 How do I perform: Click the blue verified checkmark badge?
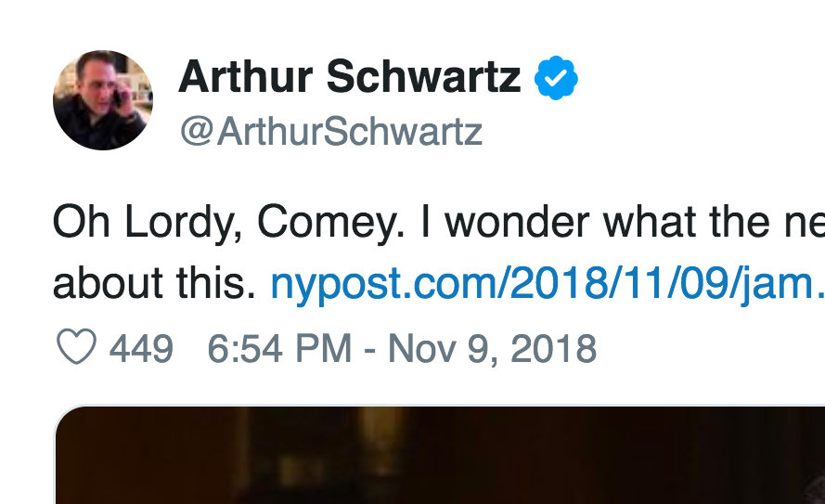[x=556, y=78]
